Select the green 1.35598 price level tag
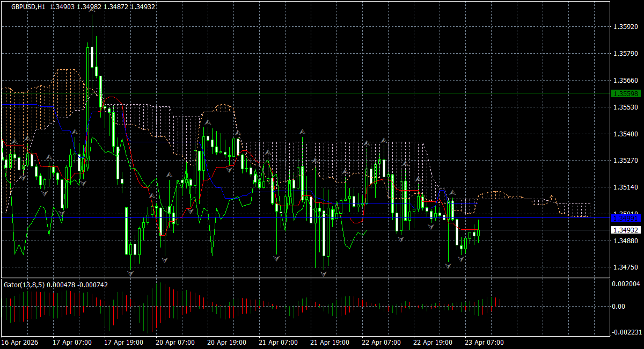The image size is (644, 349). pyautogui.click(x=626, y=93)
